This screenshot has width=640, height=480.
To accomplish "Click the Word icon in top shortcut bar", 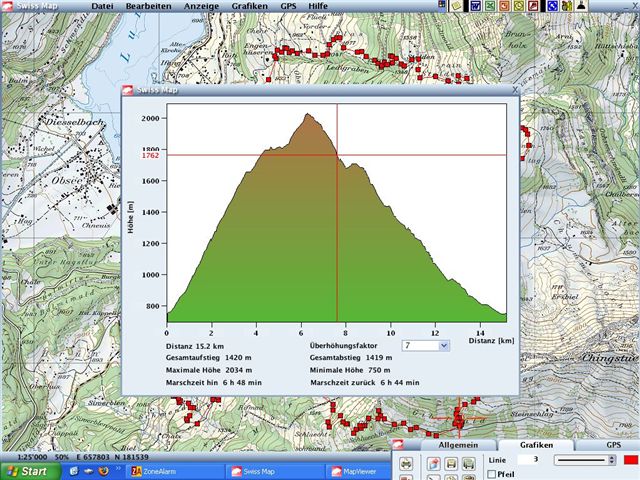I will point(475,6).
